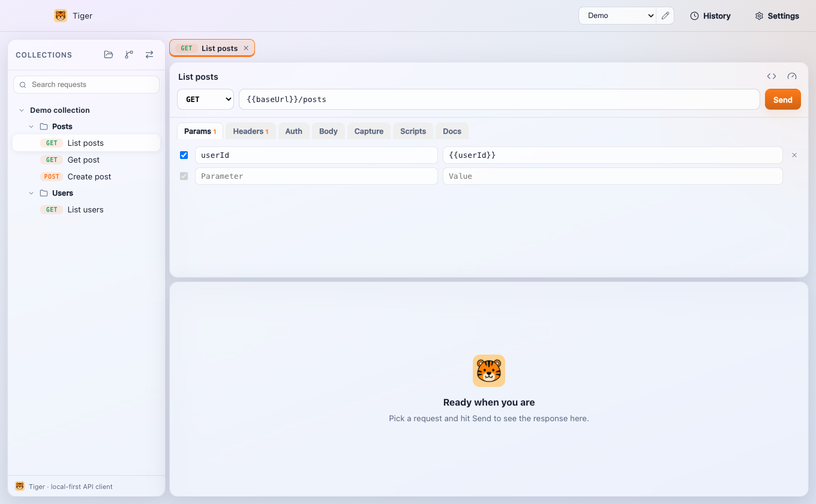The height and width of the screenshot is (504, 816).
Task: Close the List posts tab
Action: [246, 48]
